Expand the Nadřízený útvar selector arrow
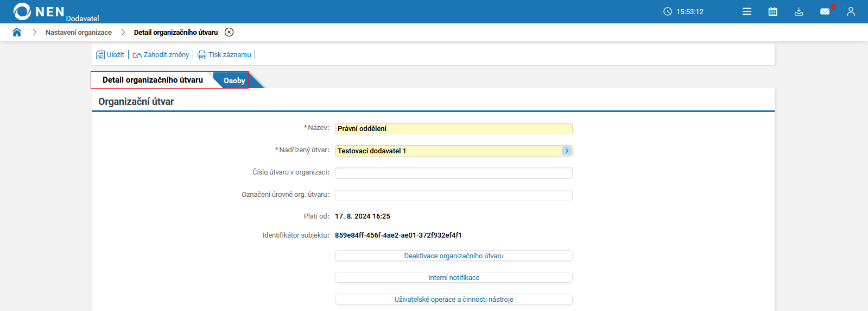This screenshot has height=311, width=868. pyautogui.click(x=567, y=151)
